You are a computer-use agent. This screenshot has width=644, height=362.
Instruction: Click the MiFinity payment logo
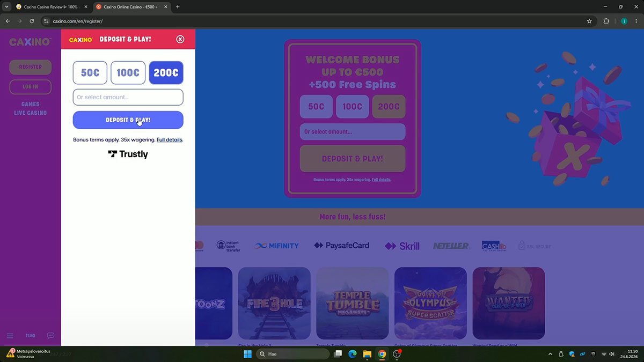pos(276,246)
